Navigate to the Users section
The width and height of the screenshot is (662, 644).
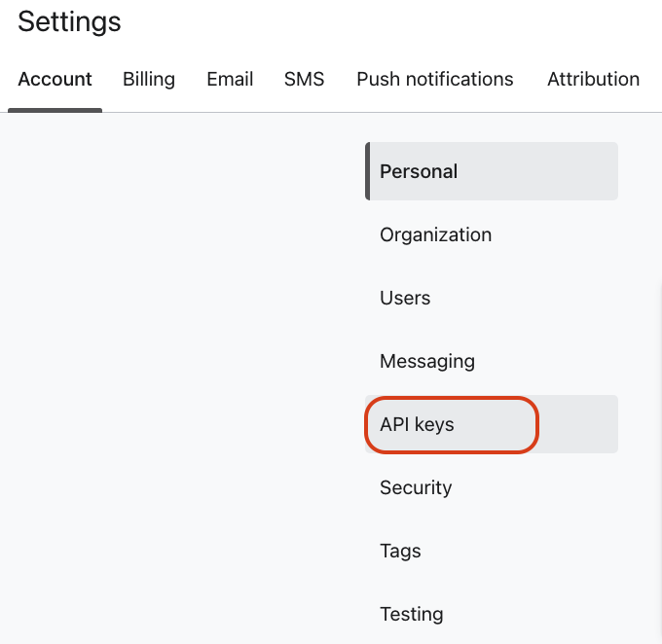[405, 298]
